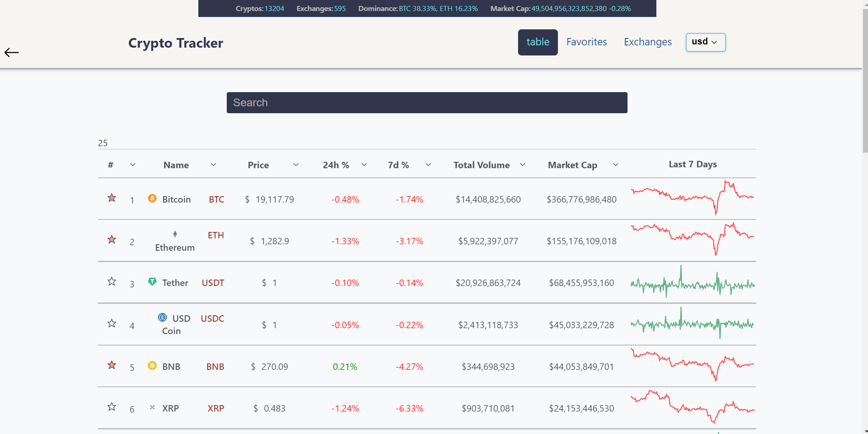The width and height of the screenshot is (868, 434).
Task: Click the Tether logo icon
Action: [152, 281]
